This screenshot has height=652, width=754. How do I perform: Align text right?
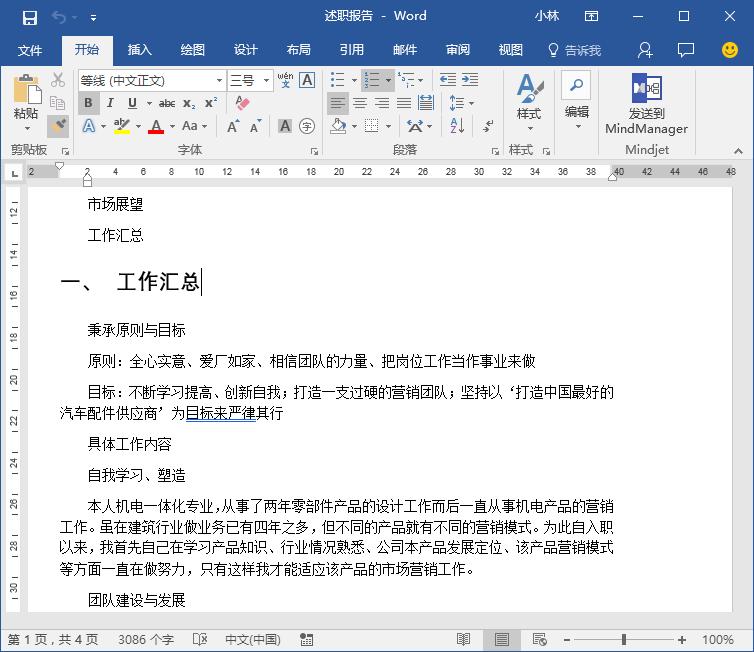pos(382,103)
